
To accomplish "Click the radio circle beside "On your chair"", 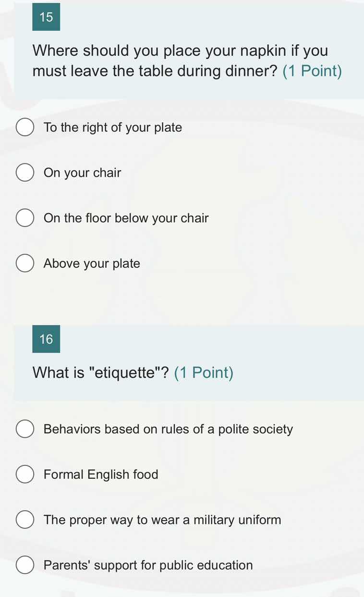I will coord(25,172).
